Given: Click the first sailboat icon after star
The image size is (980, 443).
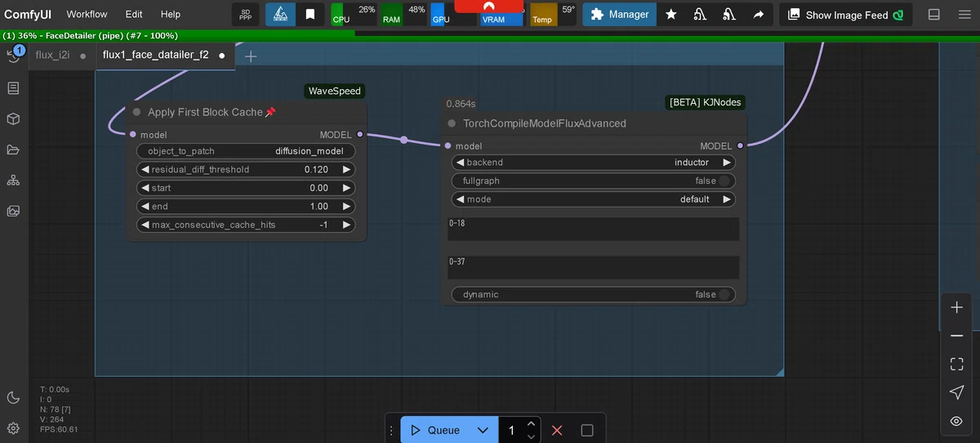Looking at the screenshot, I should pos(700,14).
